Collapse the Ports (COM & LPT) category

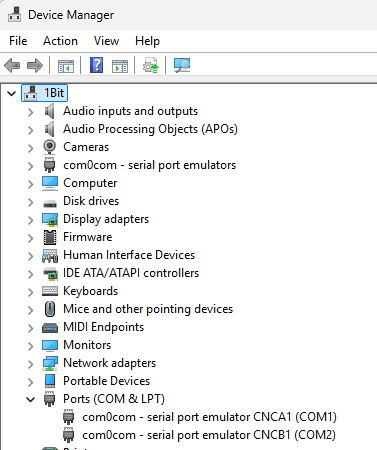31,399
